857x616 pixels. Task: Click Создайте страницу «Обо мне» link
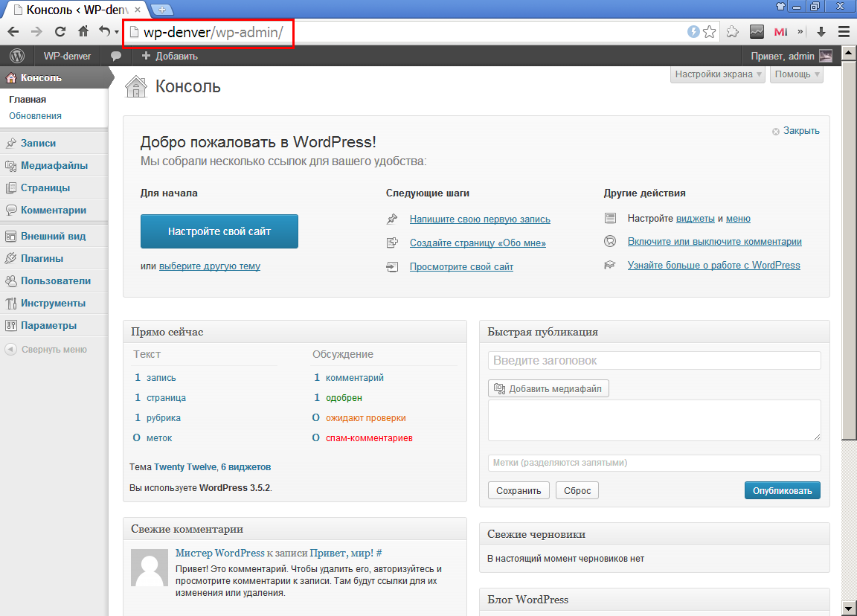(x=478, y=243)
